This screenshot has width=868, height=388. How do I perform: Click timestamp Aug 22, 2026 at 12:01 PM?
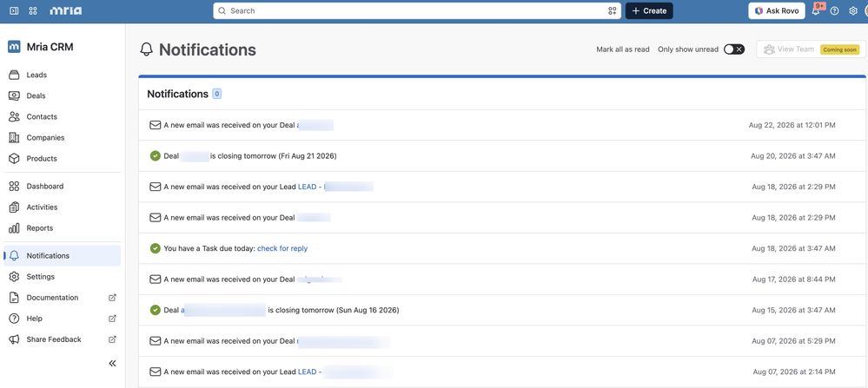point(792,125)
